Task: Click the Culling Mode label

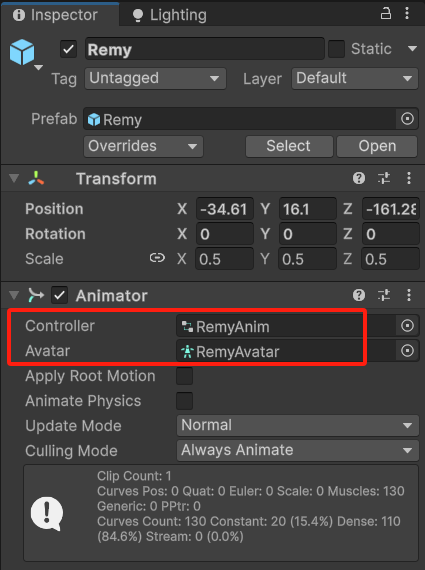Action: point(71,451)
